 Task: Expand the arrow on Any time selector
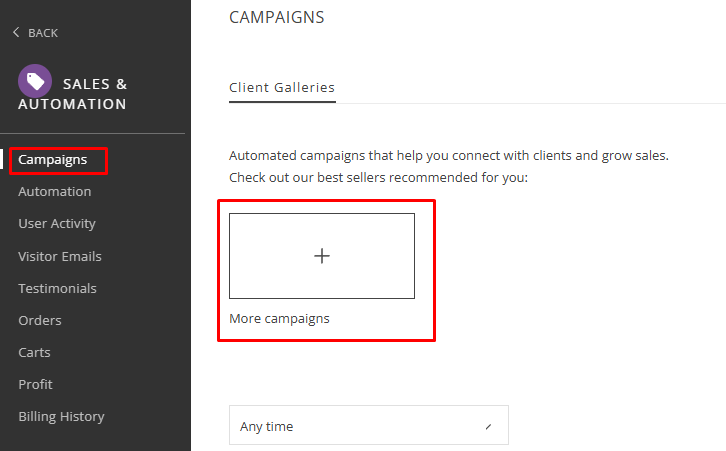point(488,427)
